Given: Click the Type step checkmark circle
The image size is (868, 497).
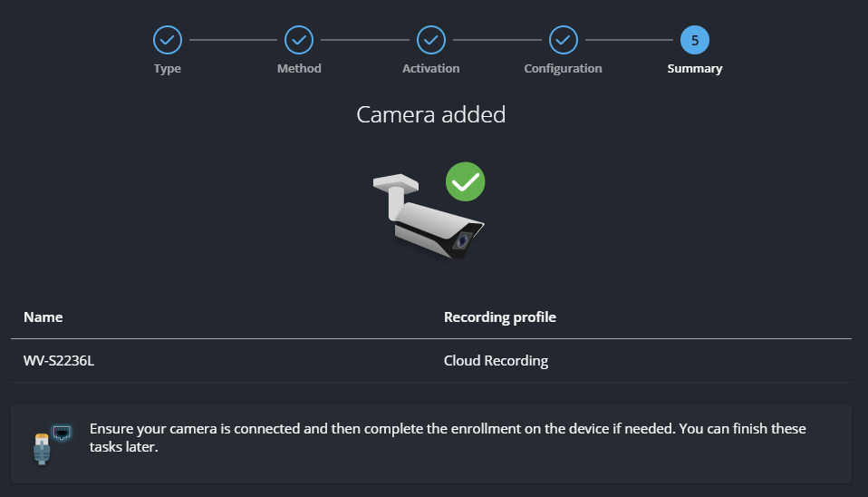Looking at the screenshot, I should pyautogui.click(x=168, y=40).
